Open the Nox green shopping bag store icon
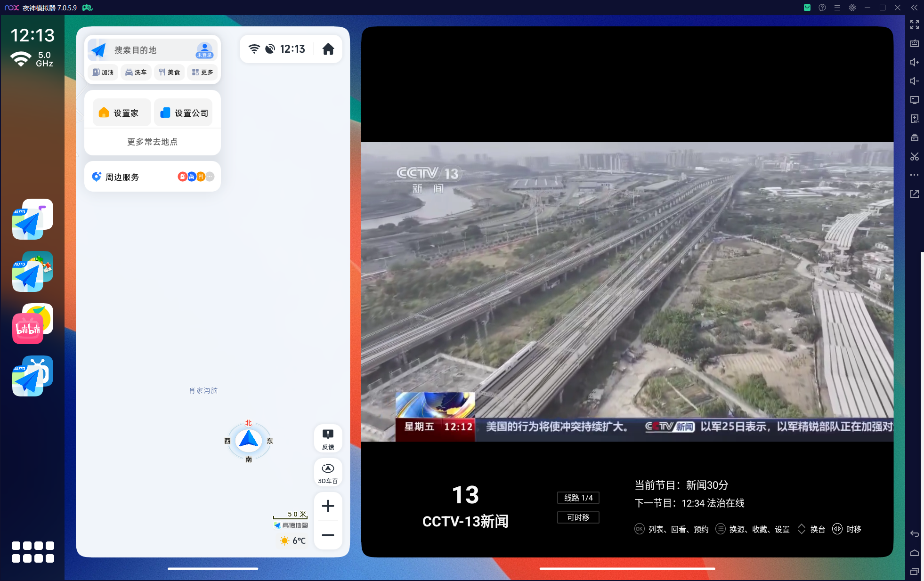Screen dimensions: 924x581 tap(807, 8)
